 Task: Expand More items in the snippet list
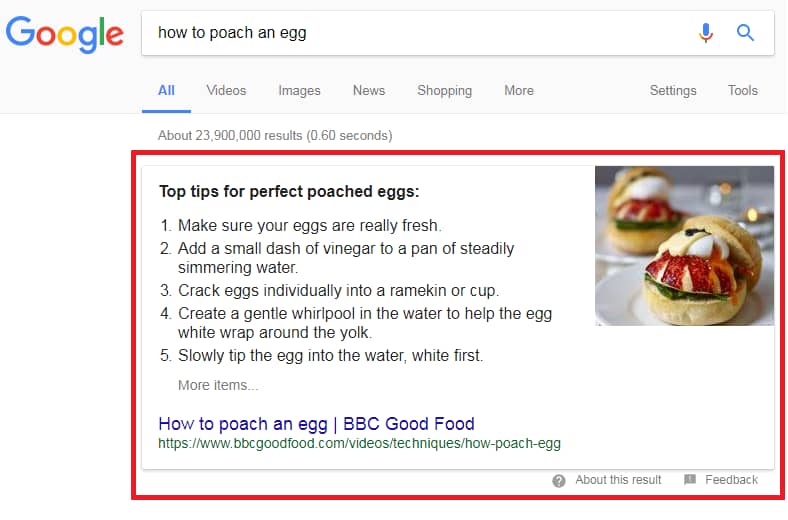(218, 385)
